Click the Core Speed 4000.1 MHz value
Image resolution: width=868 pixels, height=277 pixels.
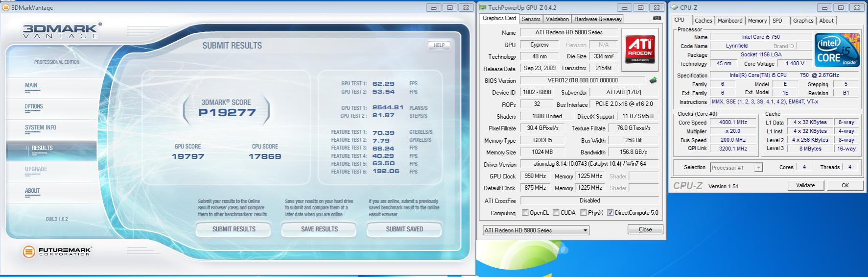click(733, 122)
